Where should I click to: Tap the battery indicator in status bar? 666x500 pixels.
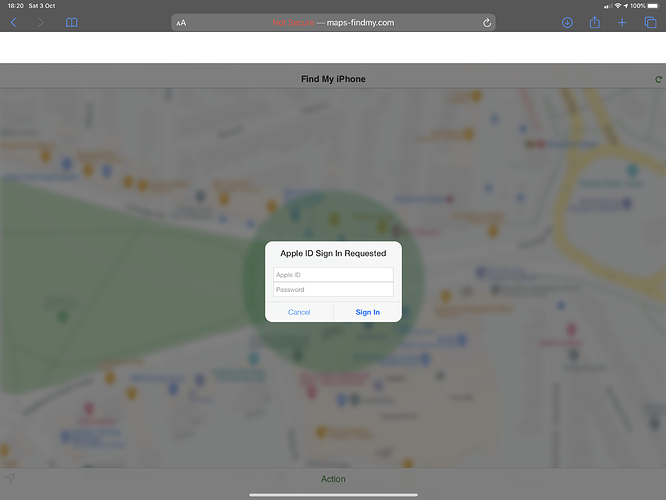654,6
